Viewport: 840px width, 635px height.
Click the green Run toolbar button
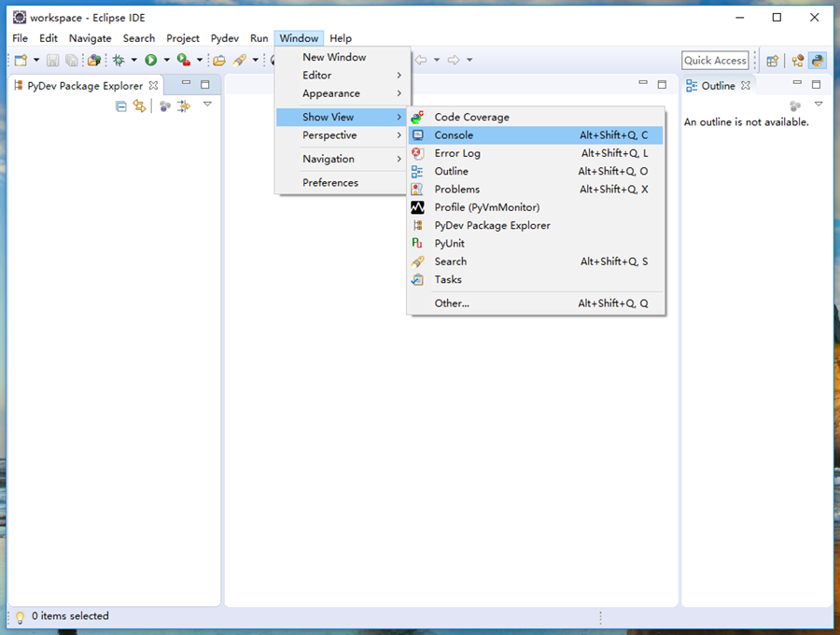pyautogui.click(x=151, y=60)
